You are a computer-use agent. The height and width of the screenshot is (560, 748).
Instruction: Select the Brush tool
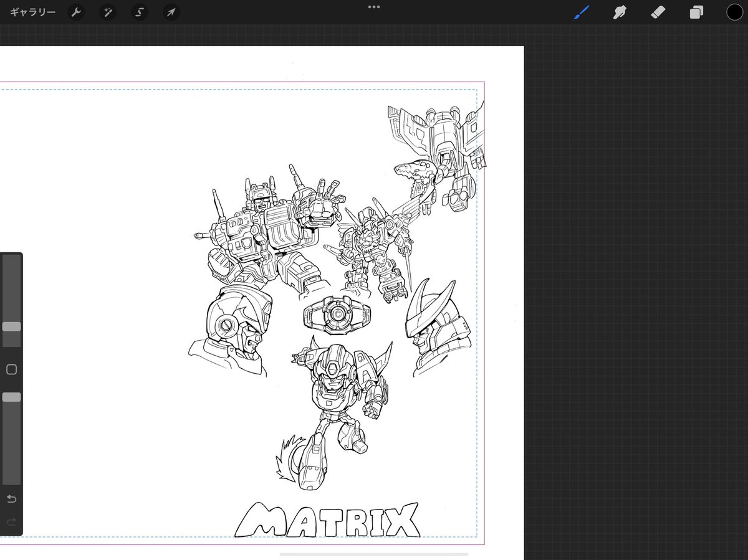tap(582, 12)
